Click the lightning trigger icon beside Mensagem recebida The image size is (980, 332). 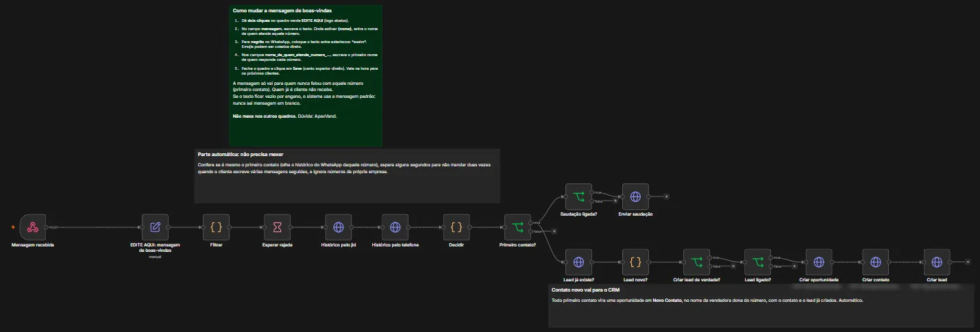[13, 227]
